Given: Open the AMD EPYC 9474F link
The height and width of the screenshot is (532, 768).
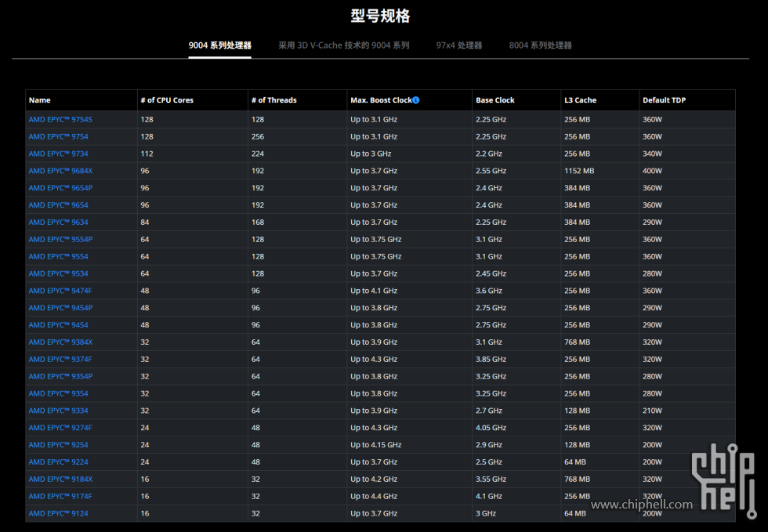Looking at the screenshot, I should 60,291.
